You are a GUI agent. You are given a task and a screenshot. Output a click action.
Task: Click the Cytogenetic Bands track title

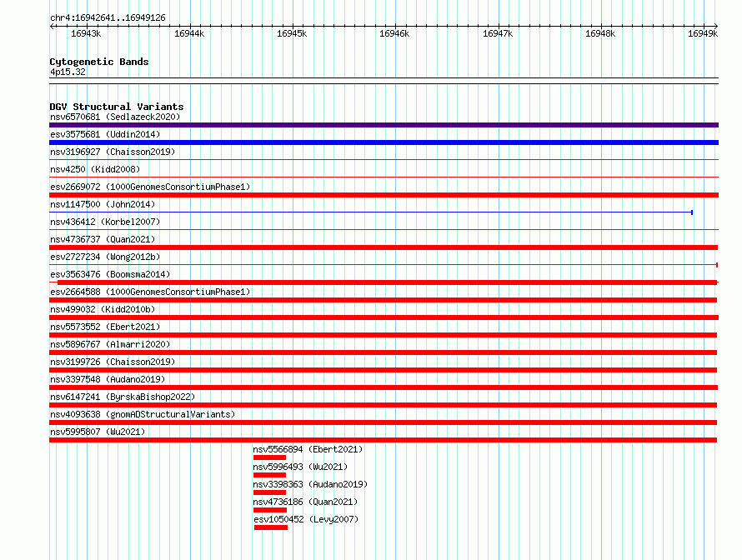tap(99, 62)
